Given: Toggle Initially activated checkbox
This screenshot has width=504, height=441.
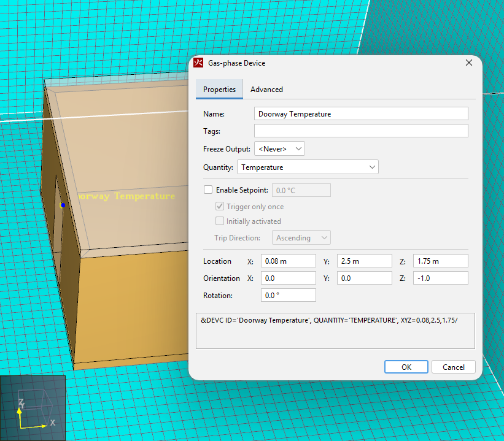Looking at the screenshot, I should pyautogui.click(x=220, y=221).
